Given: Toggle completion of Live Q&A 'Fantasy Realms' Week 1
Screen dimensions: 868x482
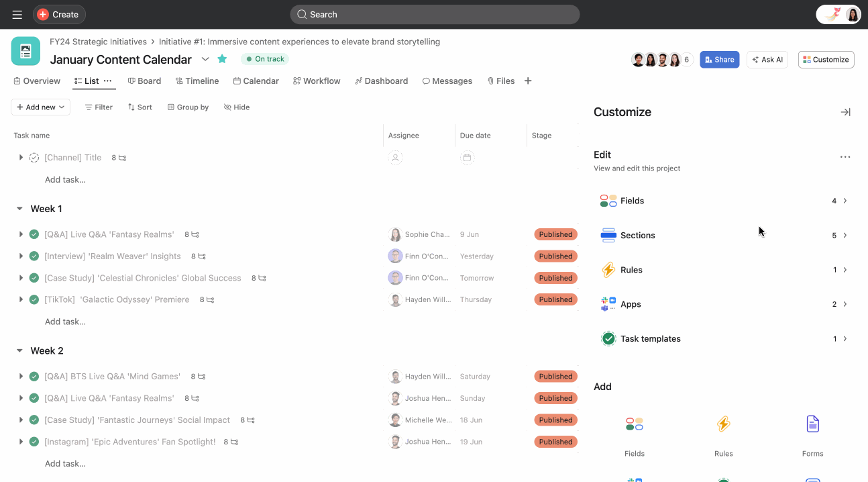Looking at the screenshot, I should coord(34,234).
